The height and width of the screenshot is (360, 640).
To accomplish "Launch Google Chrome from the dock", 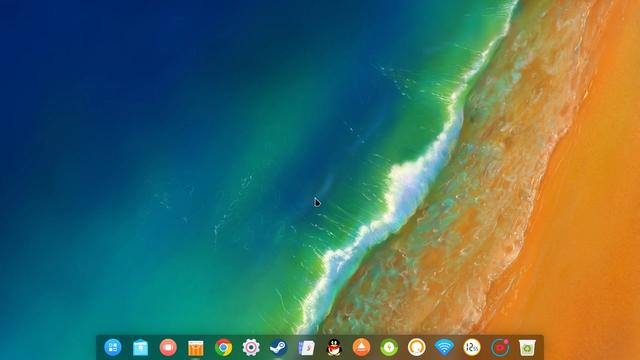I will (x=223, y=348).
